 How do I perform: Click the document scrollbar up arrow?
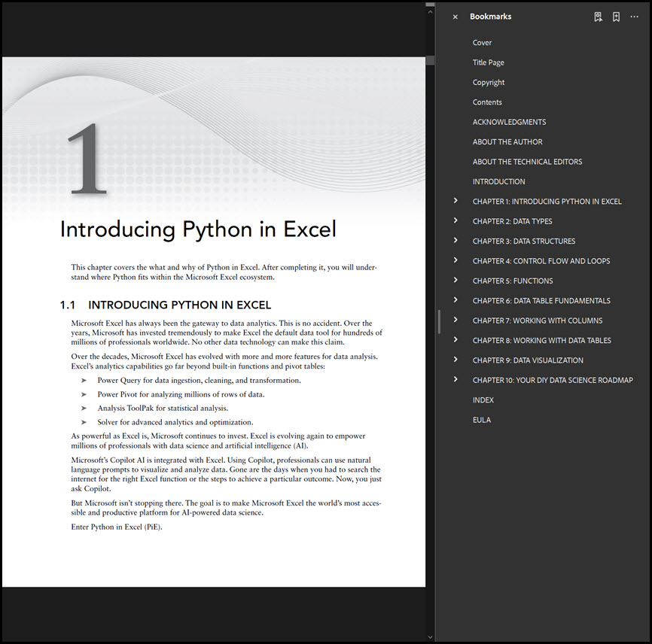(430, 12)
